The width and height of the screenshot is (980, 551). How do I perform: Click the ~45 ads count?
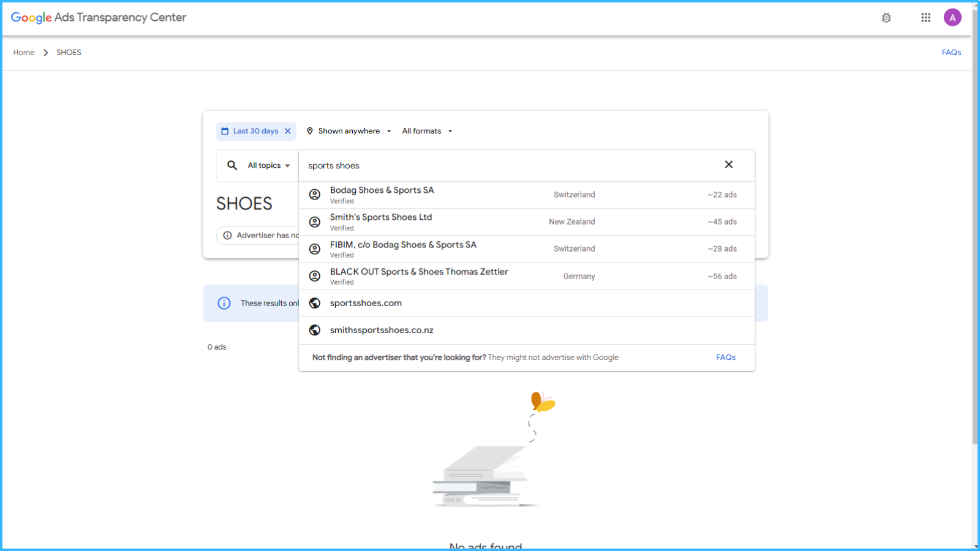722,222
